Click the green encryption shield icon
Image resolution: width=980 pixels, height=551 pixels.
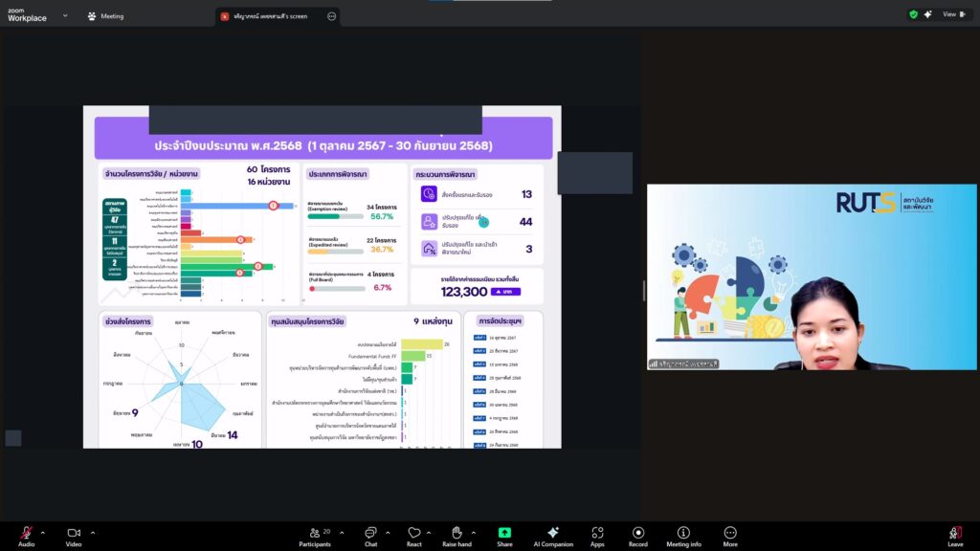(913, 14)
